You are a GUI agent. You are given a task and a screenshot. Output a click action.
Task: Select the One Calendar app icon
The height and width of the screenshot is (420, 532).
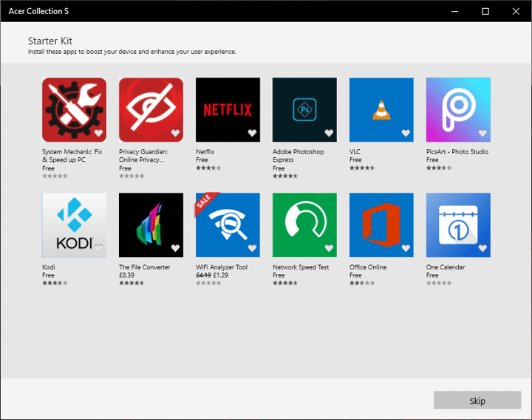point(458,225)
